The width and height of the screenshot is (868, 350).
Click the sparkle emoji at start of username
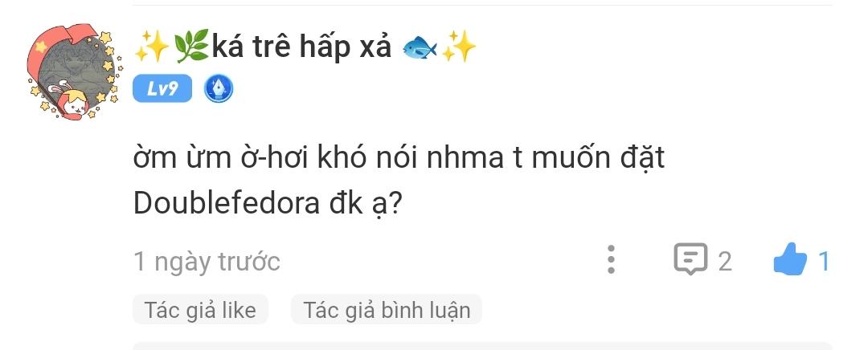pos(152,47)
